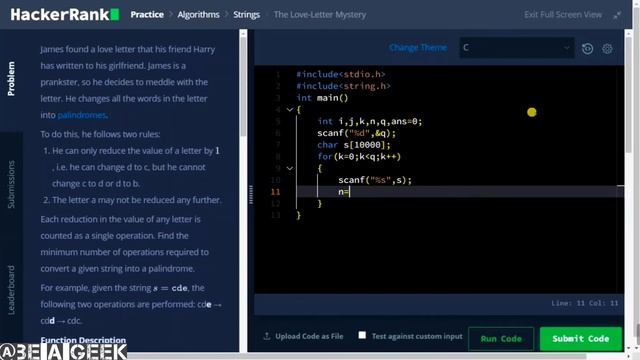Screen dimensions: 640x360
Task: Click the int main() line
Action: [x=322, y=98]
